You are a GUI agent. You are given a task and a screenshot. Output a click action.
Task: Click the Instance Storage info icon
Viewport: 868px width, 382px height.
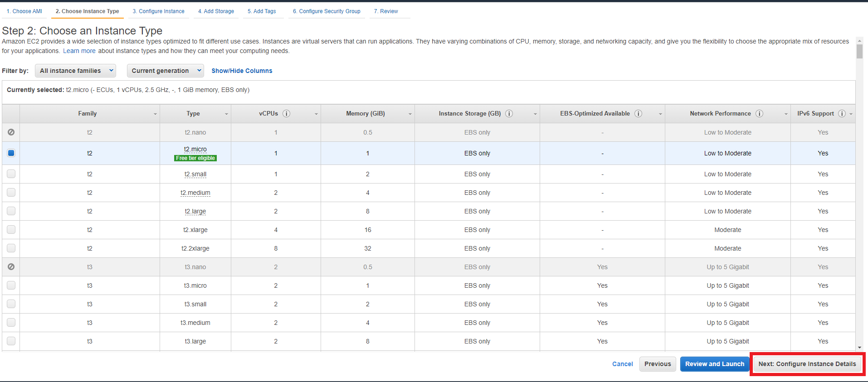[x=509, y=114]
